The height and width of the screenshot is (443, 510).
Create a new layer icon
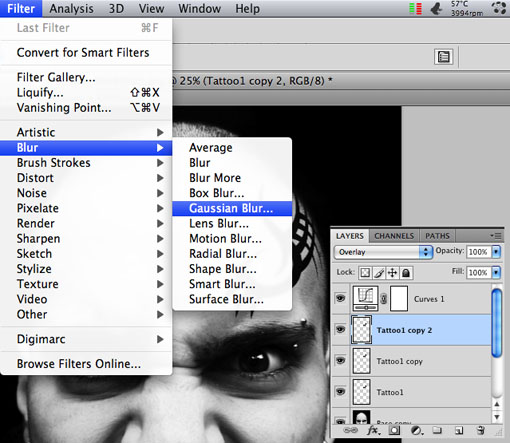coord(459,430)
